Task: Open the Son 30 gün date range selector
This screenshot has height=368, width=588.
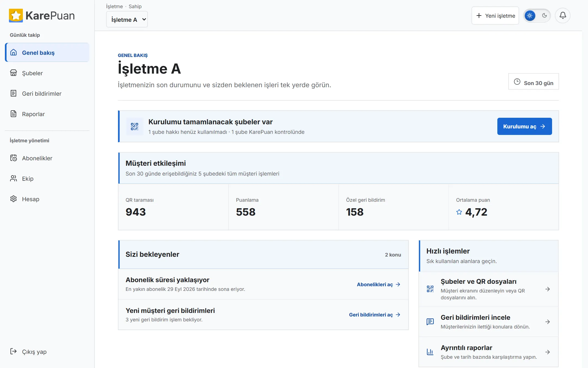Action: pyautogui.click(x=534, y=82)
